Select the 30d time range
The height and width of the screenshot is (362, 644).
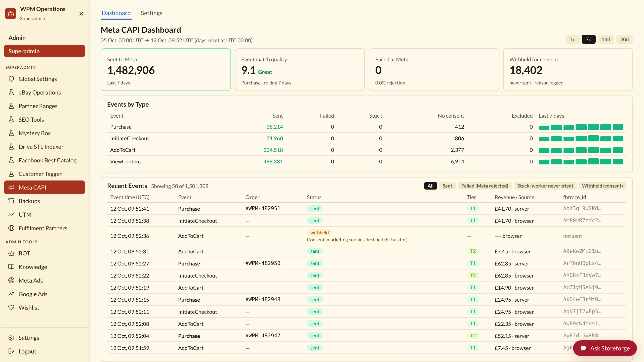coord(624,39)
